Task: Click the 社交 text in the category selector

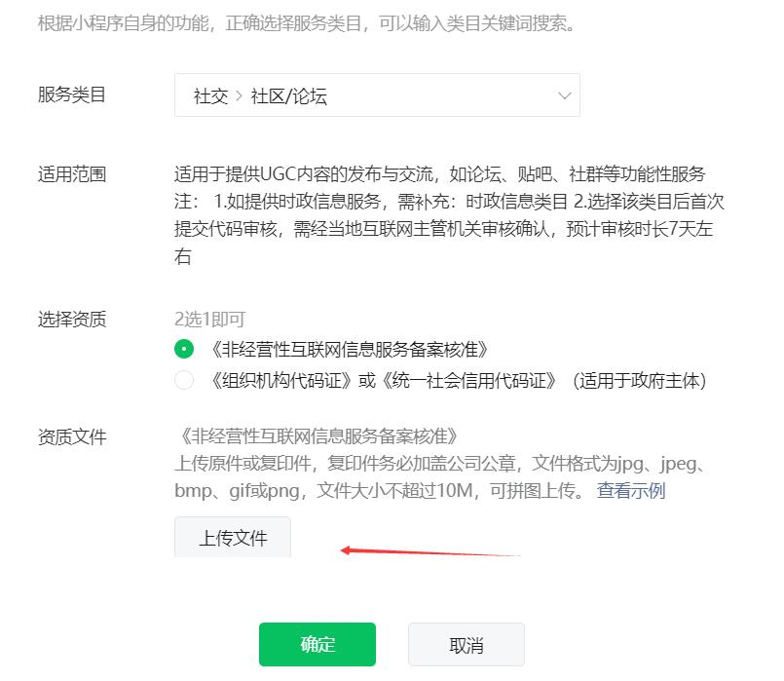Action: [210, 95]
